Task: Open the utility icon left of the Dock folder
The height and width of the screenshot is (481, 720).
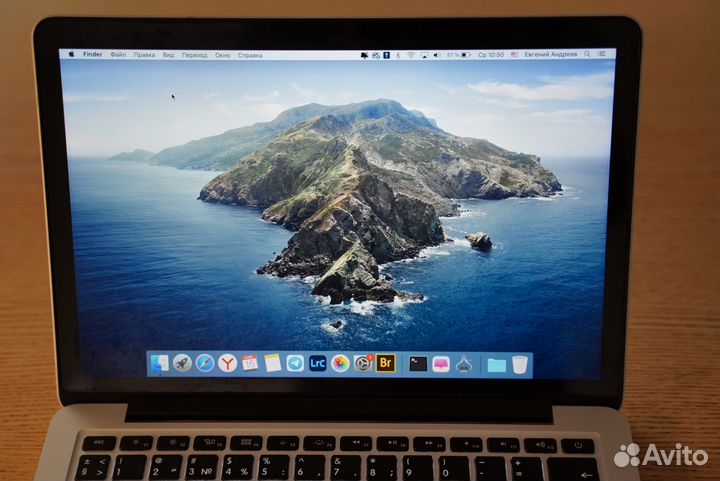Action: [464, 364]
